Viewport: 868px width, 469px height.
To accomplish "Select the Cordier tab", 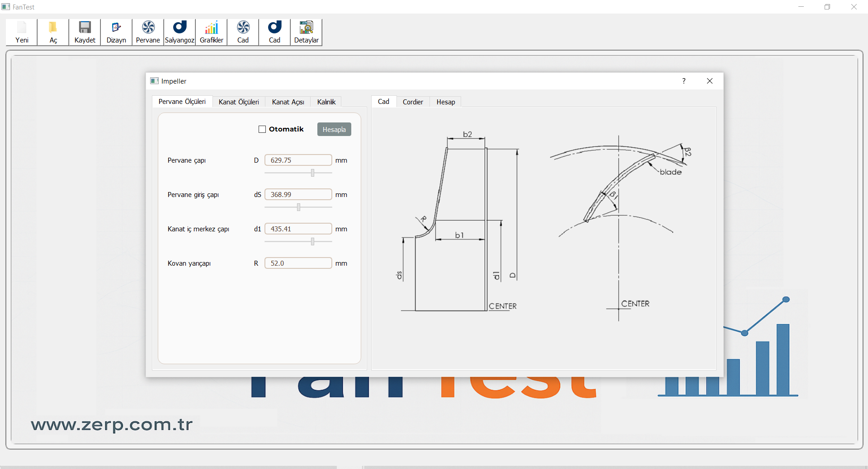I will (x=413, y=102).
